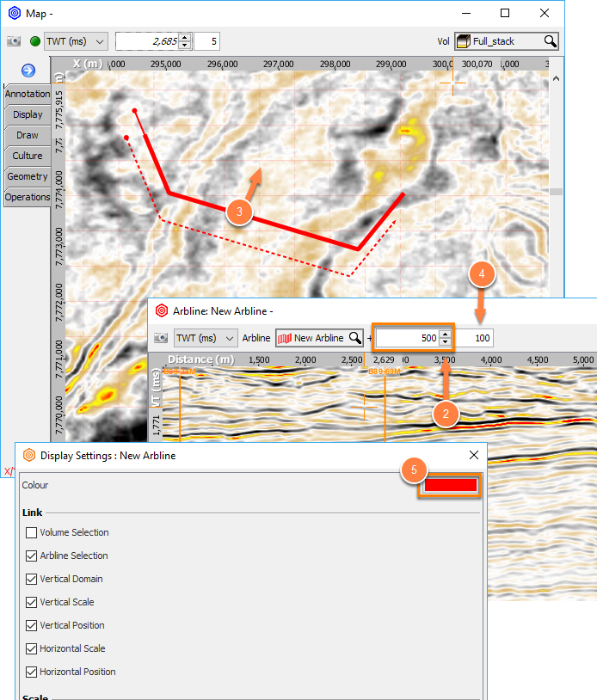Click the camera icon in Arbline window

coord(161,338)
